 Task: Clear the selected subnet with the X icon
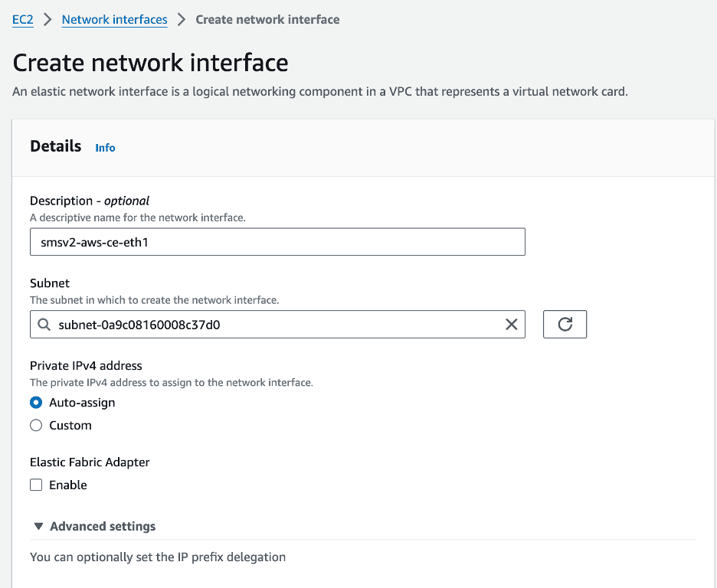[512, 325]
